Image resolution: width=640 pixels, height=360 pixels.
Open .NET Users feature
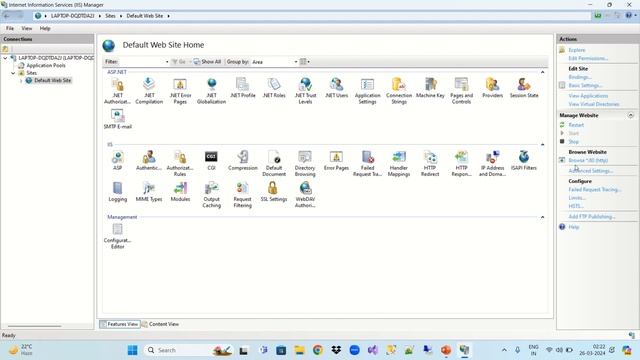point(336,88)
